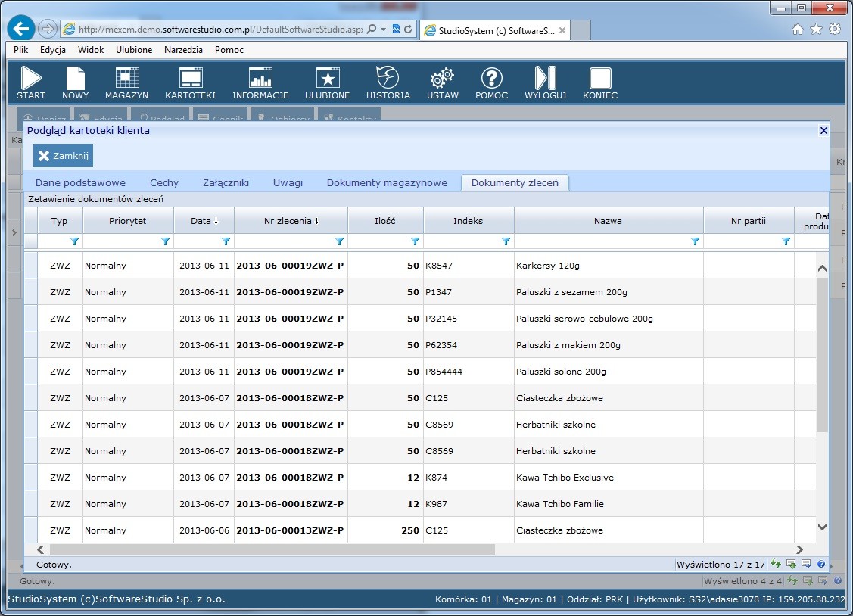Go back with the browser back arrow
Viewport: 853px width, 616px height.
click(21, 29)
